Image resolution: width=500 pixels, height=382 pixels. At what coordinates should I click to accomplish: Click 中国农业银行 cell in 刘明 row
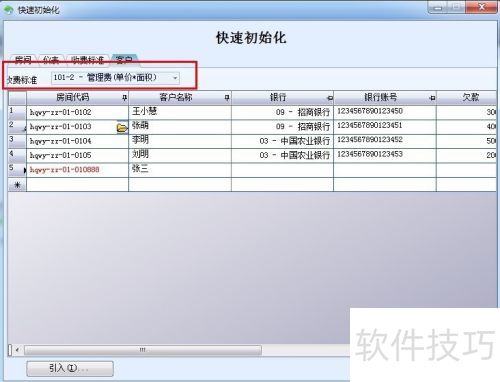coord(282,156)
